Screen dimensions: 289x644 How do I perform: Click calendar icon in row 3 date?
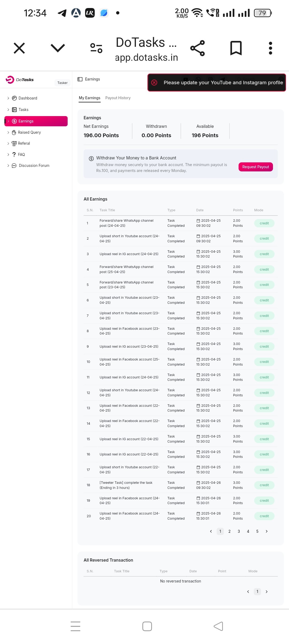(198, 252)
